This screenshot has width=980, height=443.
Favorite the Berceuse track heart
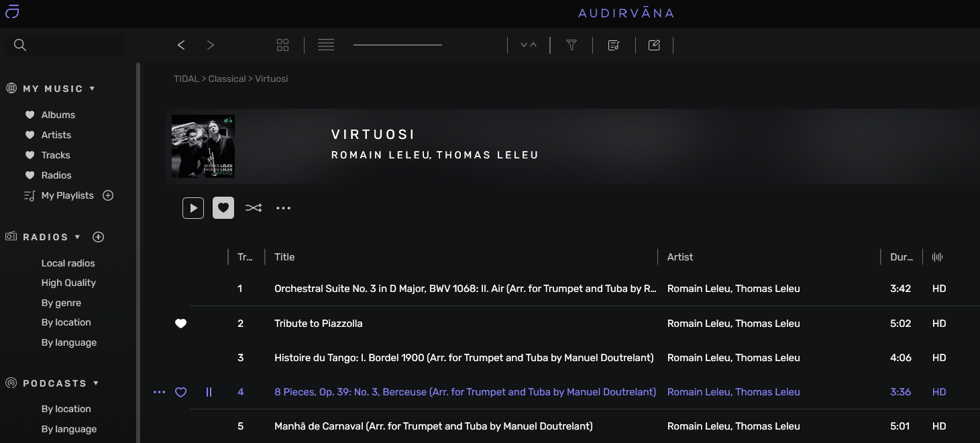coord(180,392)
